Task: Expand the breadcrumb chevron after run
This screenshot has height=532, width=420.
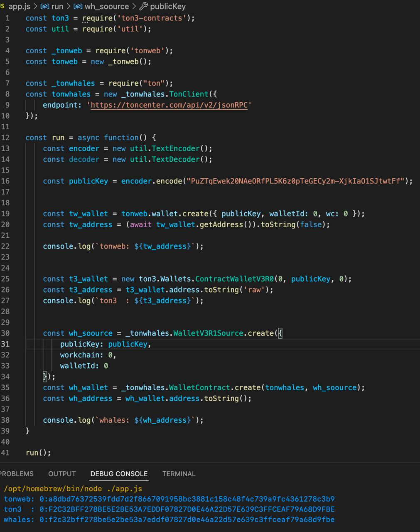Action: pyautogui.click(x=69, y=6)
